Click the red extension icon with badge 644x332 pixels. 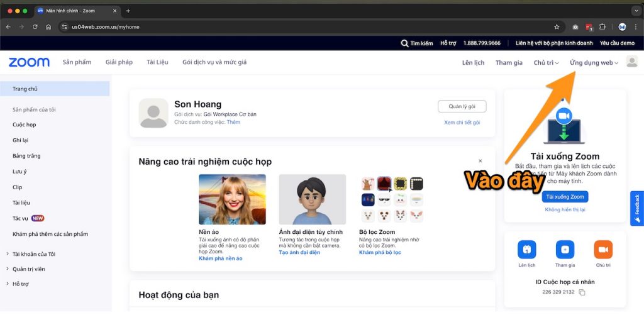pyautogui.click(x=589, y=27)
